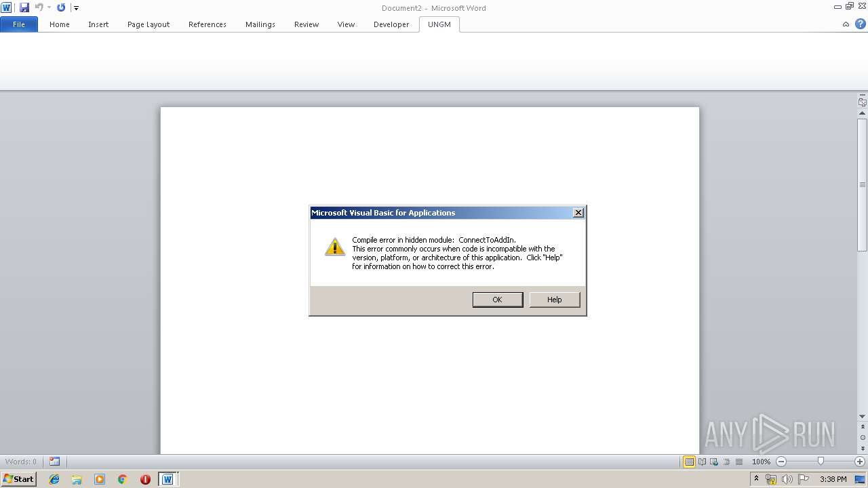868x488 pixels.
Task: Select Full Screen Reading view icon
Action: [x=703, y=462]
